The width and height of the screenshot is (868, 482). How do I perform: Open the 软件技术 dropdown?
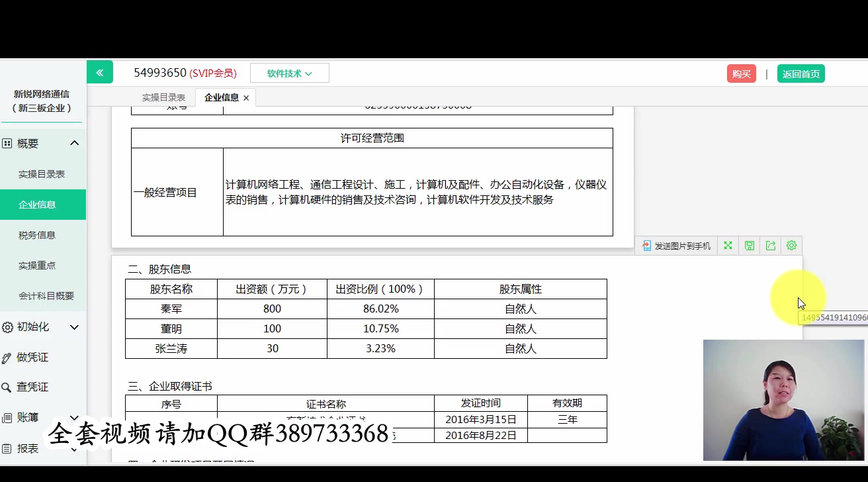tap(289, 73)
